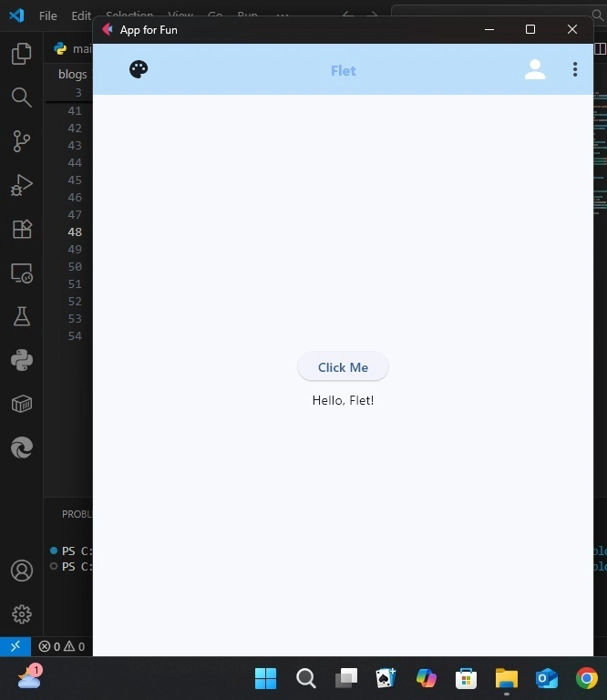The width and height of the screenshot is (607, 700).
Task: Open VS Code Remote Explorer view
Action: [x=22, y=273]
